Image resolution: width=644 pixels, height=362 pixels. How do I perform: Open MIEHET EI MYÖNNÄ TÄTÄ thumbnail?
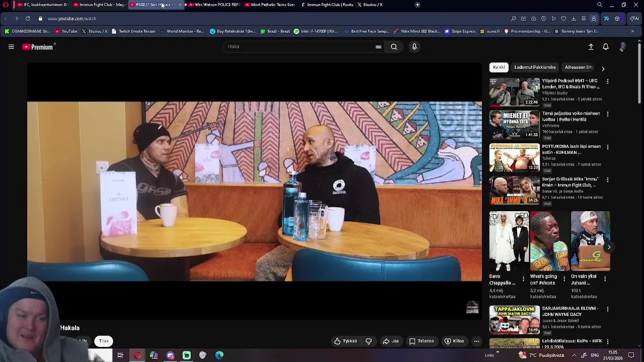click(514, 124)
